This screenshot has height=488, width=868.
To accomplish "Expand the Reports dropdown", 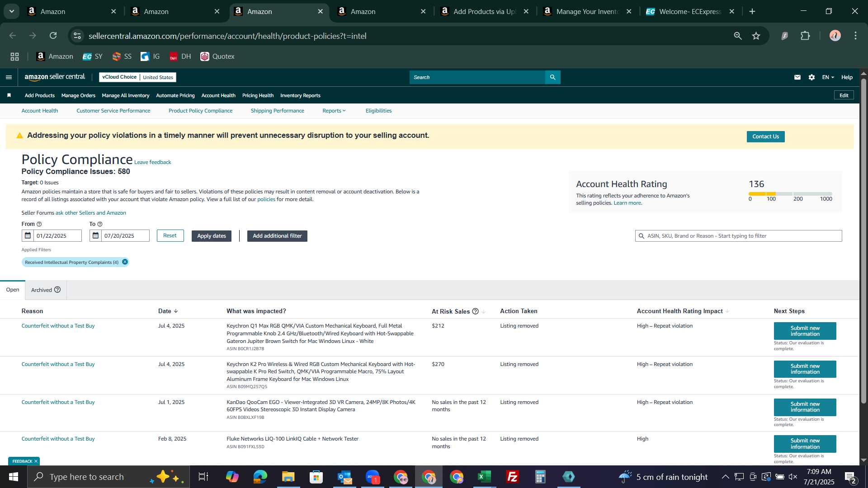I will tap(334, 111).
